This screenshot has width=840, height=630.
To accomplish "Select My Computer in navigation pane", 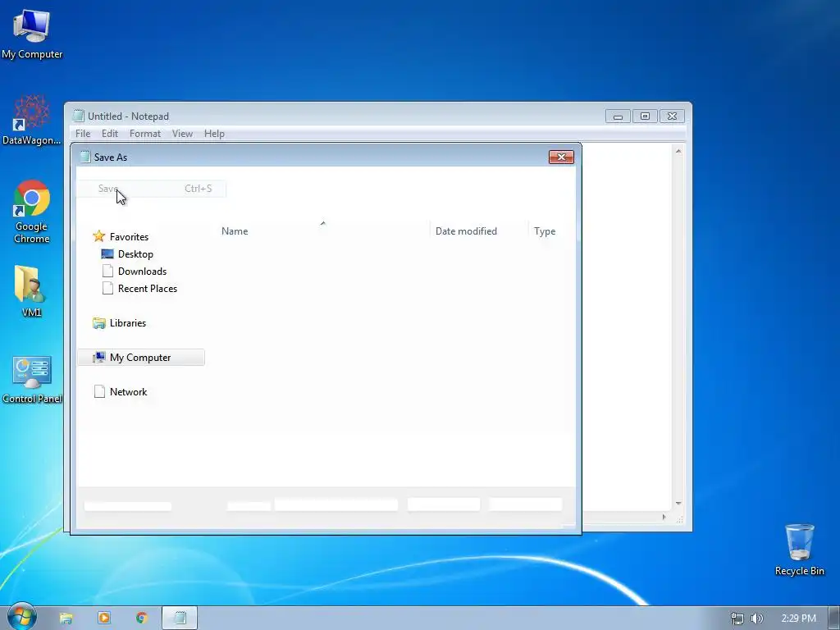I will pos(141,358).
